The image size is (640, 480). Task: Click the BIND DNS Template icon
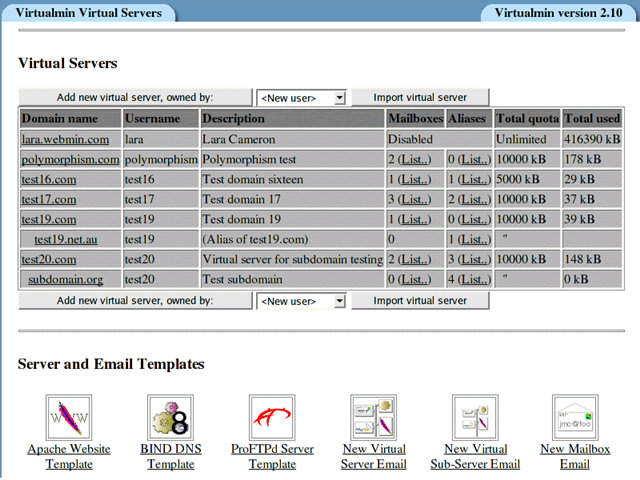click(170, 417)
